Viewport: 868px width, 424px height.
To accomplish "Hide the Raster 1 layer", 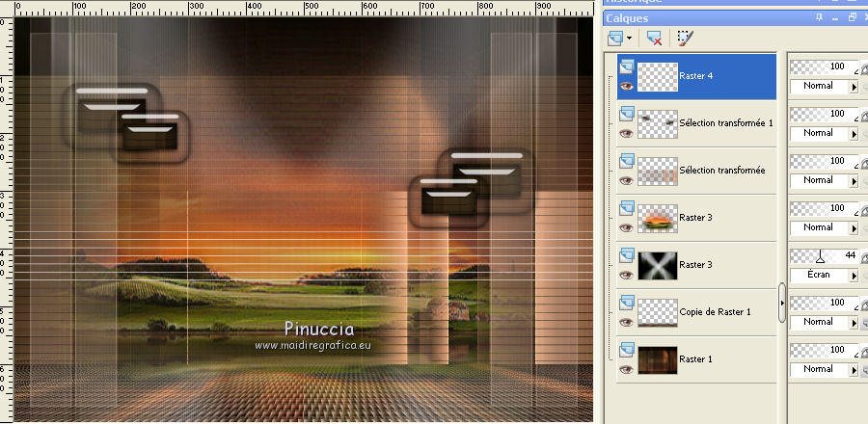I will point(626,369).
